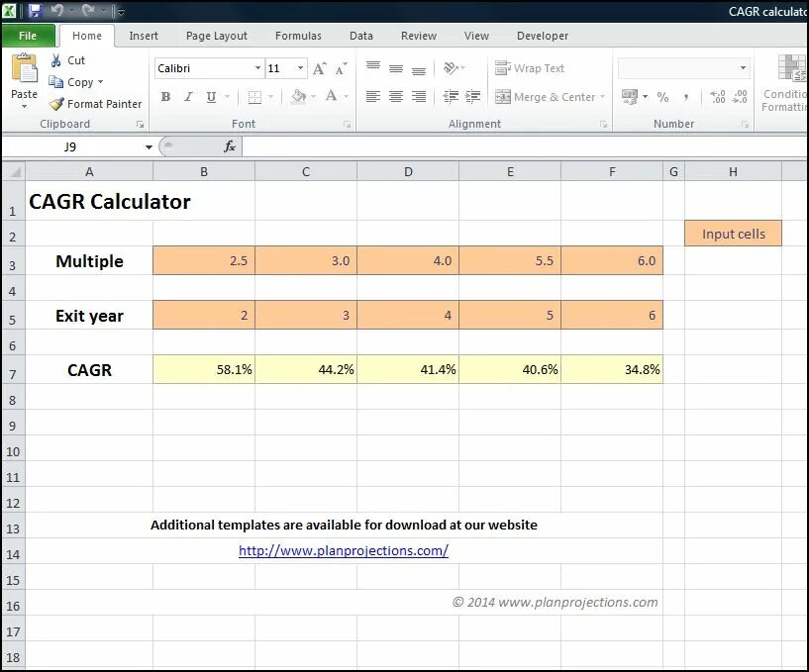The image size is (809, 672).
Task: Select the Input cells legend cell
Action: click(x=733, y=234)
